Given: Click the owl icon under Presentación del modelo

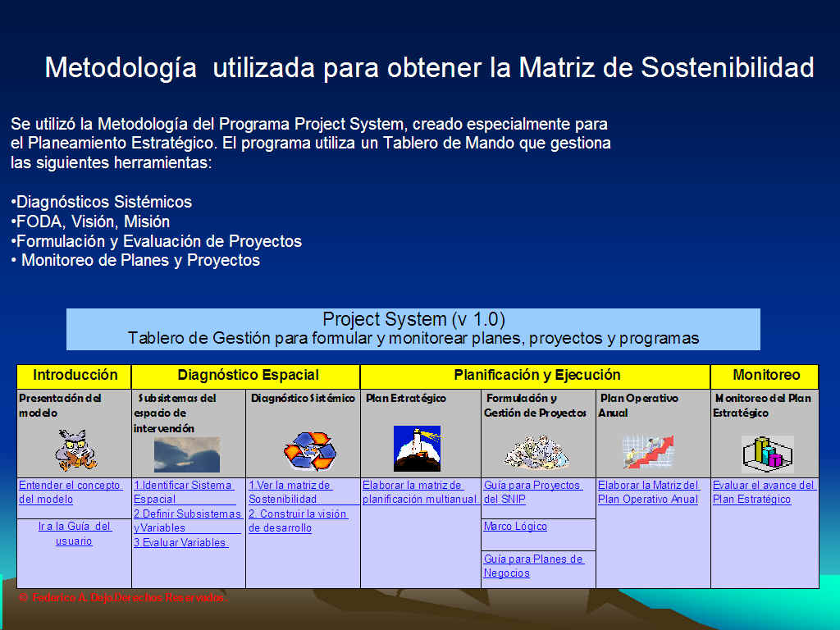Looking at the screenshot, I should (x=75, y=449).
